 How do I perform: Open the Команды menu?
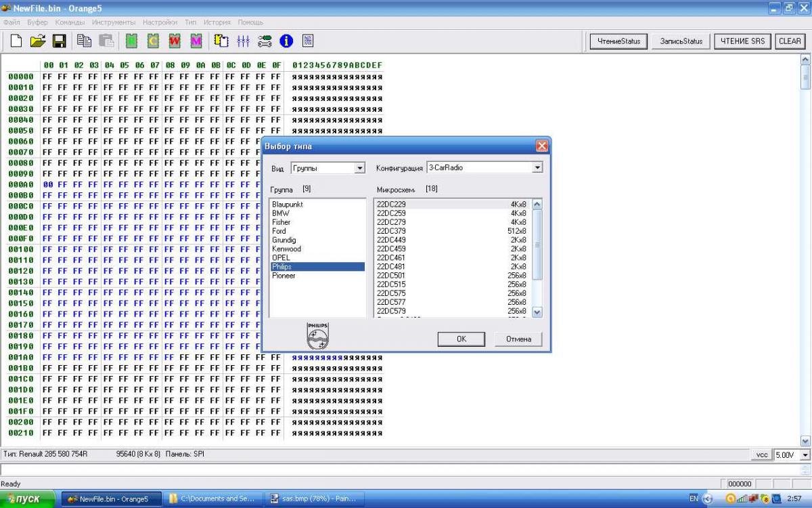[70, 22]
